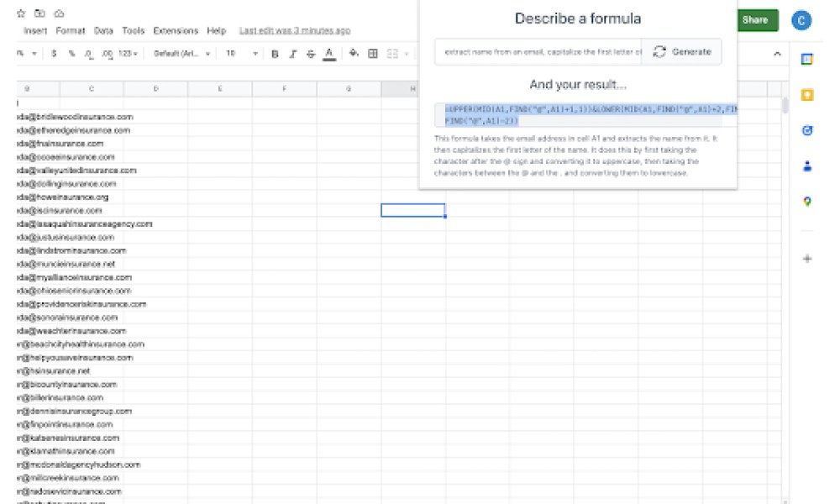Toggle bold formatting
Viewport: 840px width, 504px height.
(275, 54)
